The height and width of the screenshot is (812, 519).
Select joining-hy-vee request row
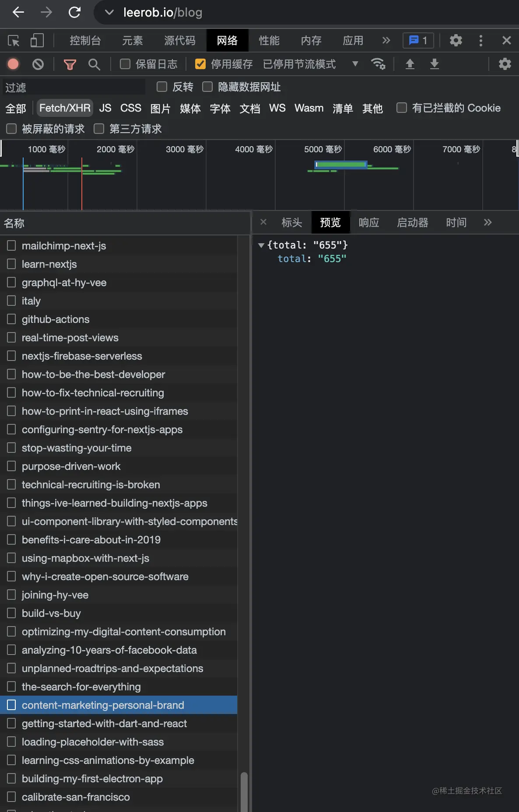click(x=119, y=595)
